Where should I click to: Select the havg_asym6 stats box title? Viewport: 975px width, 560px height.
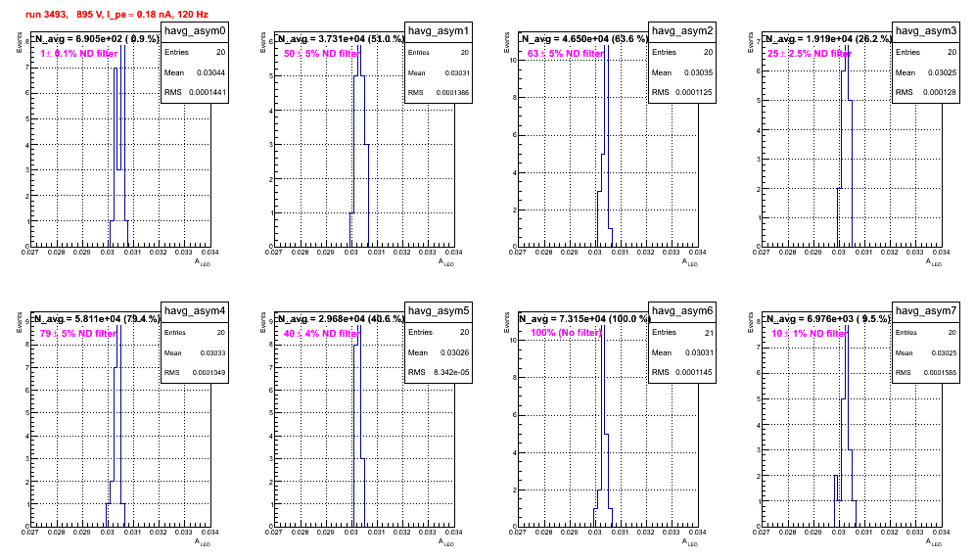coord(682,311)
